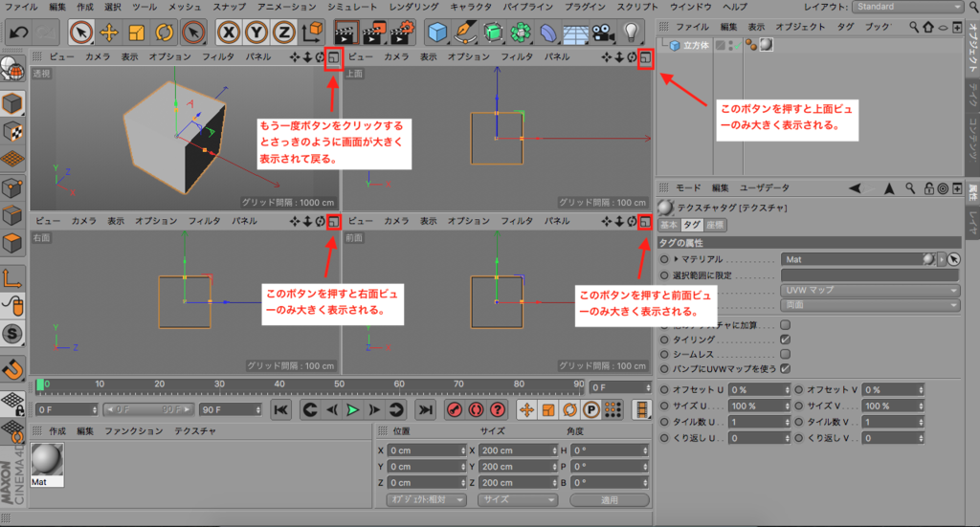Toggle the シームレス checkbox

click(785, 354)
